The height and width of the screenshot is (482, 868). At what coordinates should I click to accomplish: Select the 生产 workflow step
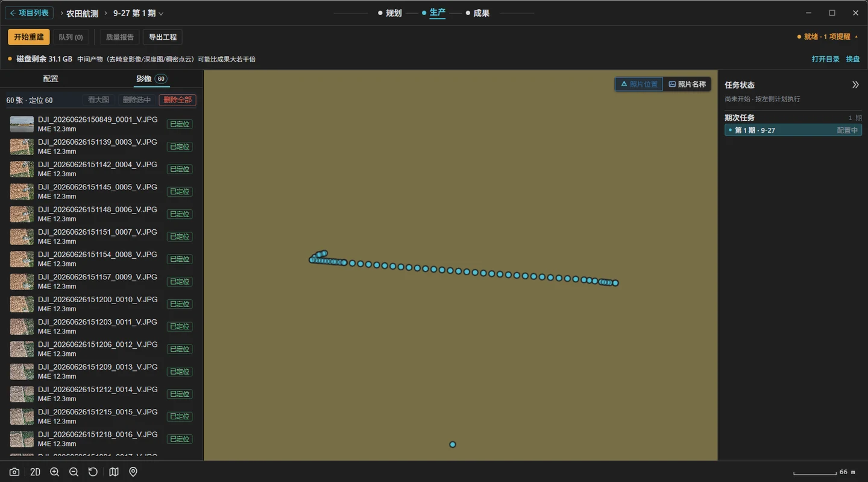434,13
